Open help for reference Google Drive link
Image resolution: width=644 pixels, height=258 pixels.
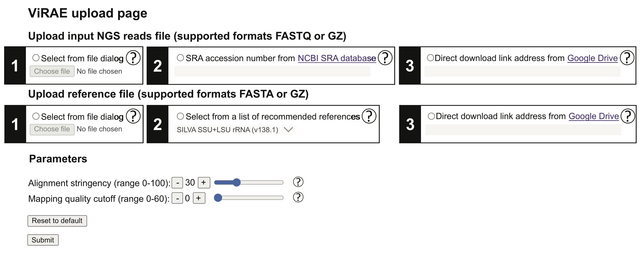pyautogui.click(x=628, y=116)
